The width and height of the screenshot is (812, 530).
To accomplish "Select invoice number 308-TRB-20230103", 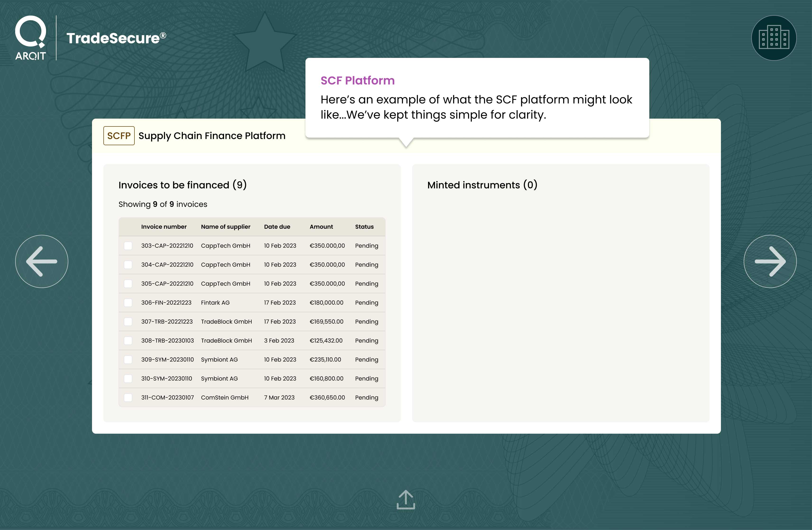I will pyautogui.click(x=167, y=341).
